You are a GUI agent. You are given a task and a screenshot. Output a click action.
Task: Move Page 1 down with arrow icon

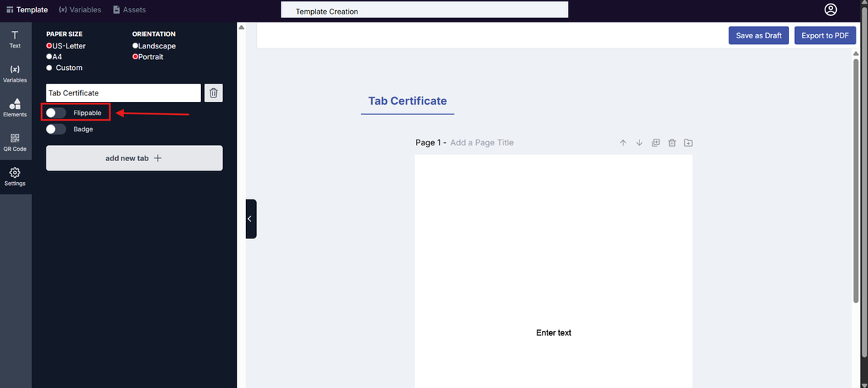(639, 143)
